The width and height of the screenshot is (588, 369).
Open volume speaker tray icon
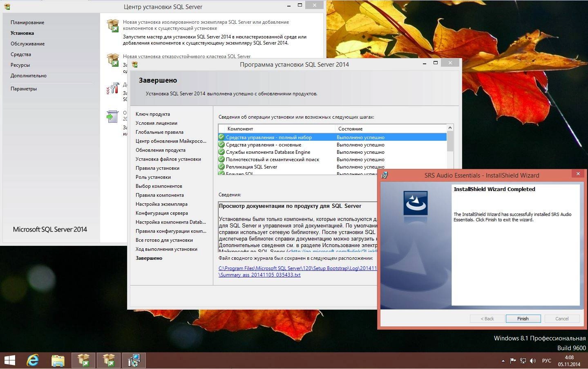[533, 361]
